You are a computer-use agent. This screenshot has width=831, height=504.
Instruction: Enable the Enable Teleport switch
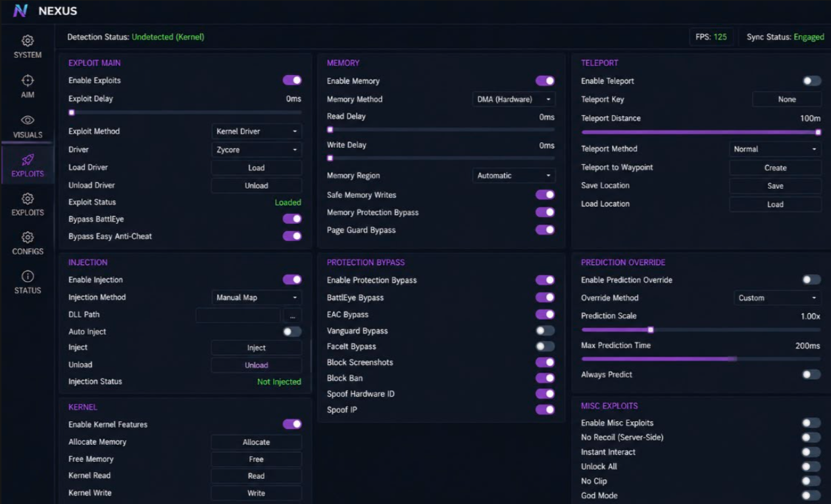(x=811, y=81)
